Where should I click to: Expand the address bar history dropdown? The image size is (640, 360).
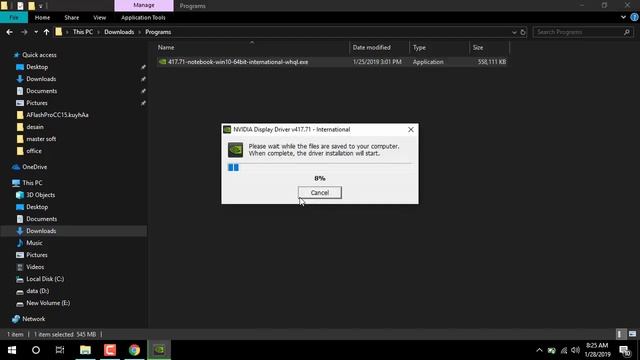click(x=514, y=32)
